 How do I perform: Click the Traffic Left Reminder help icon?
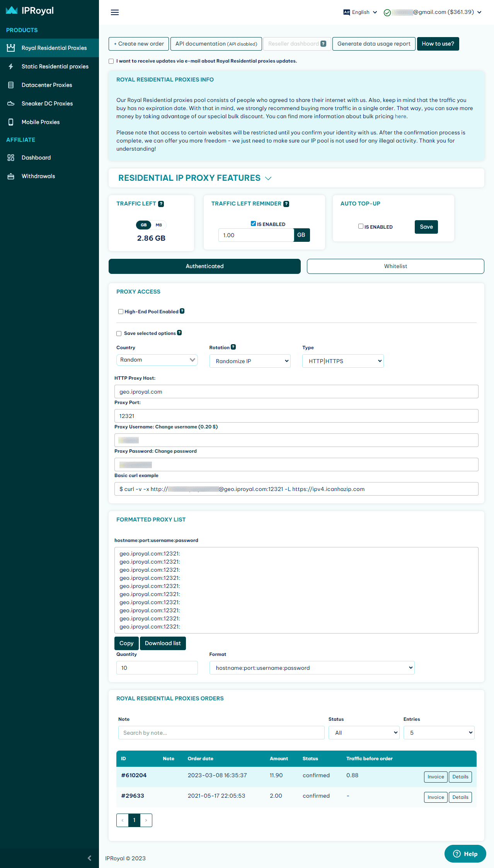point(286,204)
